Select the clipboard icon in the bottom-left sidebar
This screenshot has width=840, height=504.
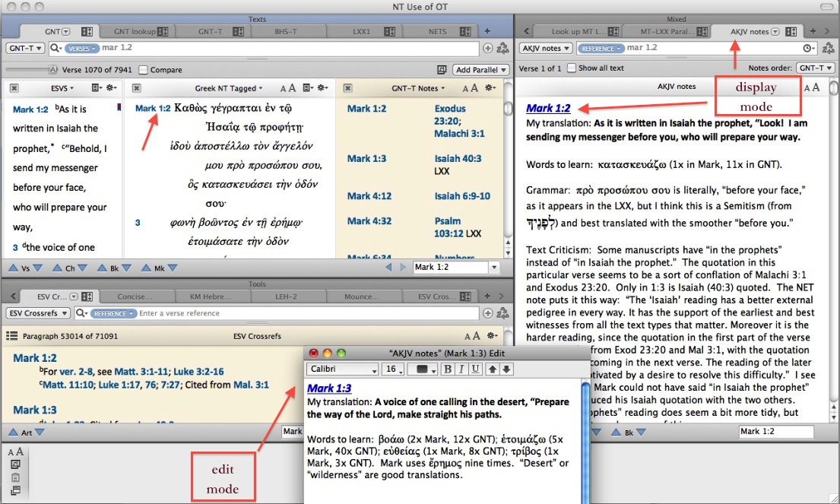16,478
